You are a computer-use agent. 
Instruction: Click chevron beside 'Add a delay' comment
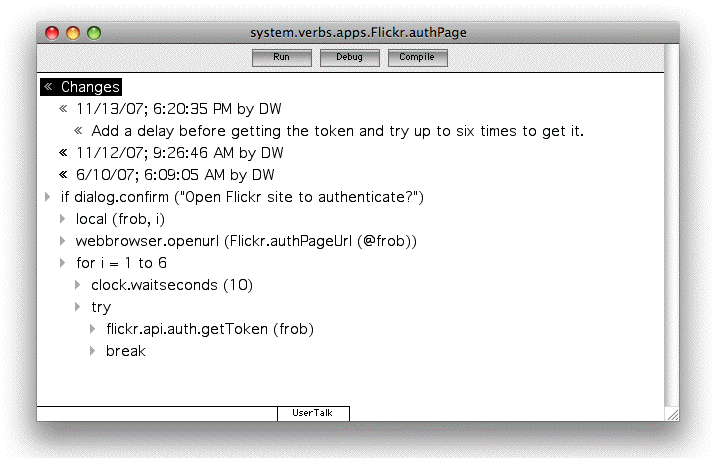[78, 131]
